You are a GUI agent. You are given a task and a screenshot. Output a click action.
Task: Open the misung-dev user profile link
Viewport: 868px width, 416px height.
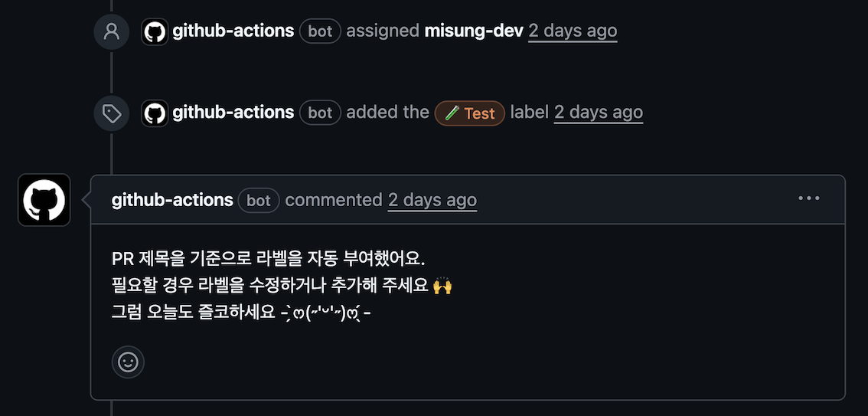[474, 31]
